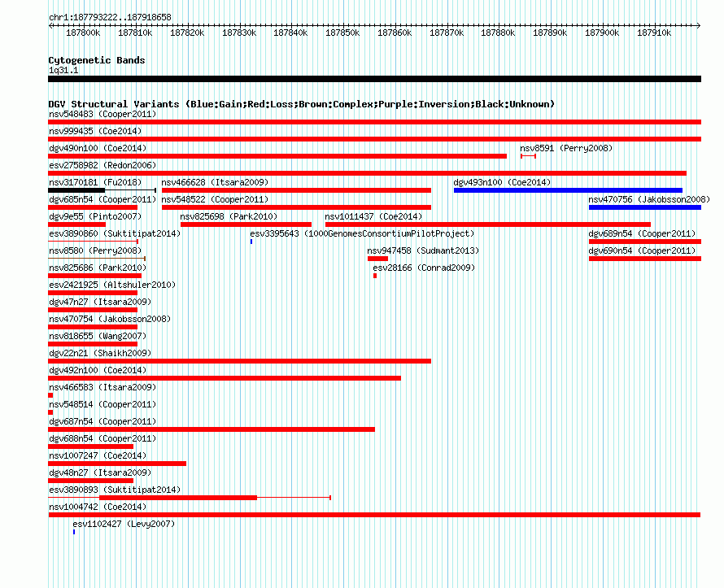Click esv1102427 (Levy2007) label

pyautogui.click(x=124, y=524)
